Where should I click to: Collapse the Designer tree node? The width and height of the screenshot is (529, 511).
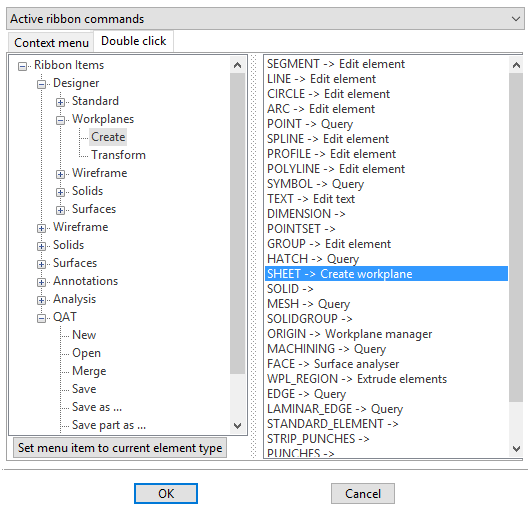(41, 84)
